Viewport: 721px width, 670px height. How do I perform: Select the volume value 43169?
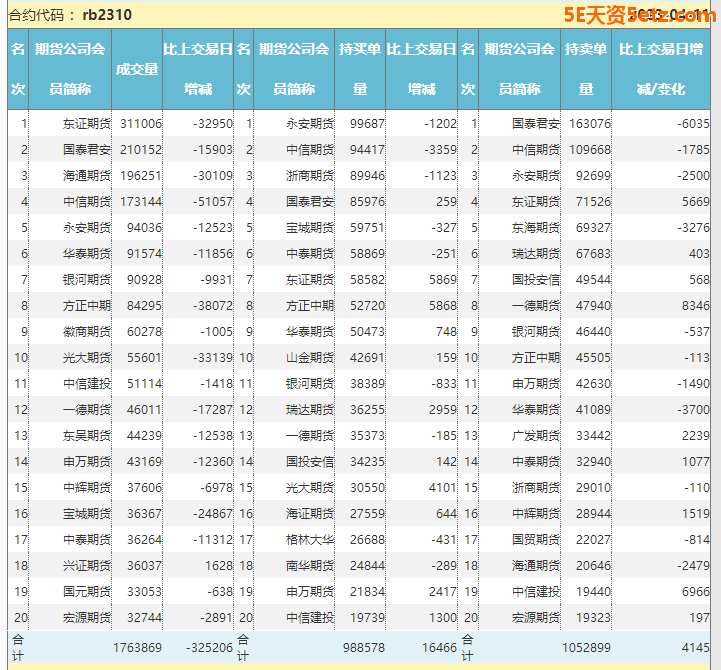[x=144, y=461]
